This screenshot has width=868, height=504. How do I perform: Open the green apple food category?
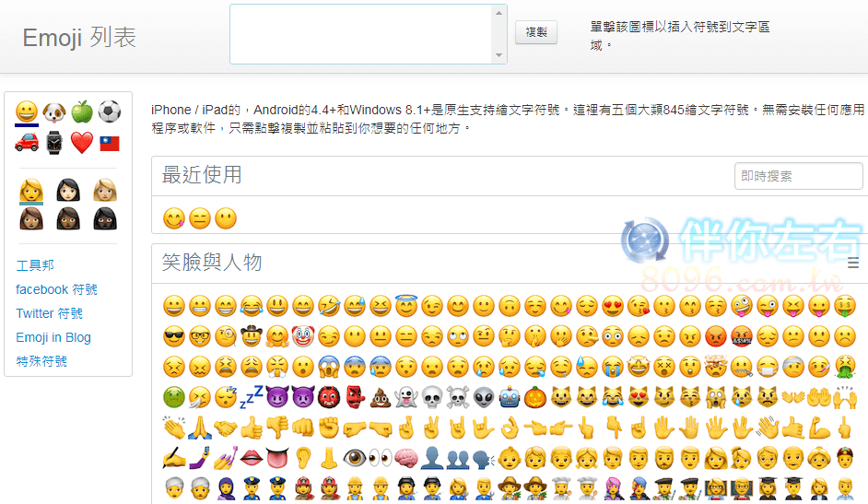[x=82, y=112]
